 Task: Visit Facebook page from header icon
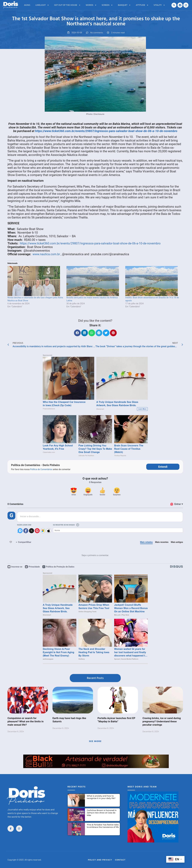180,5
